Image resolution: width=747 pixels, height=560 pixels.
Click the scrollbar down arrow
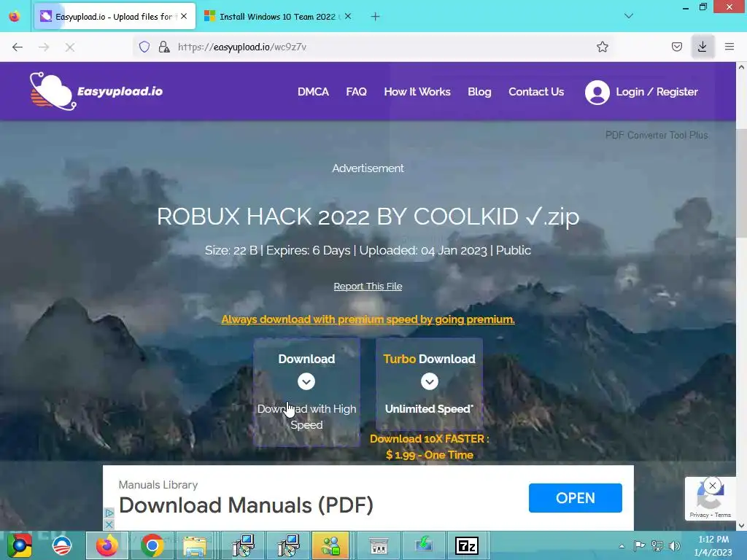(741, 525)
